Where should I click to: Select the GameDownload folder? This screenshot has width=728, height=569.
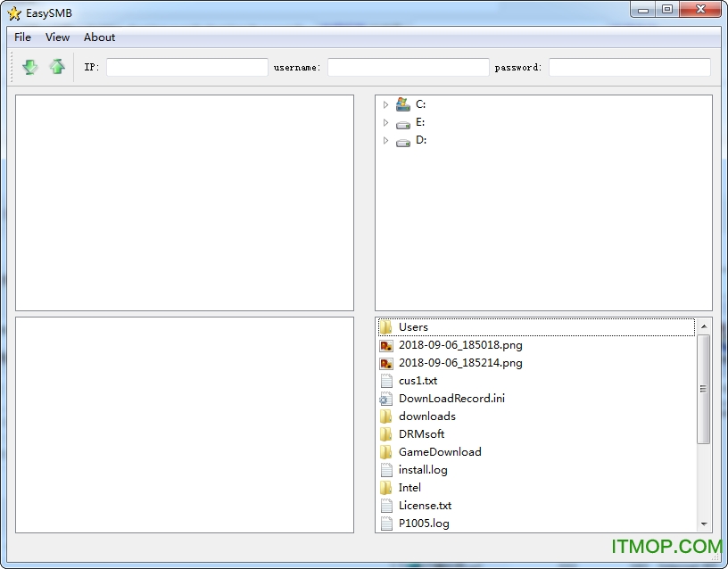(x=440, y=452)
